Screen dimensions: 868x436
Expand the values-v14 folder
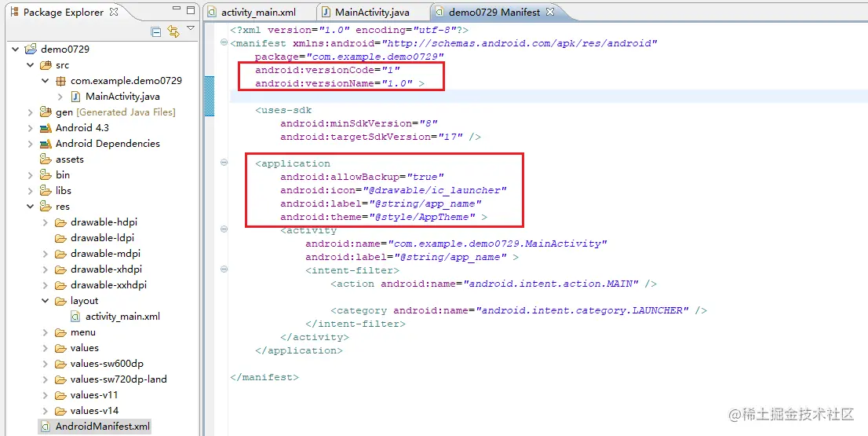(x=46, y=411)
